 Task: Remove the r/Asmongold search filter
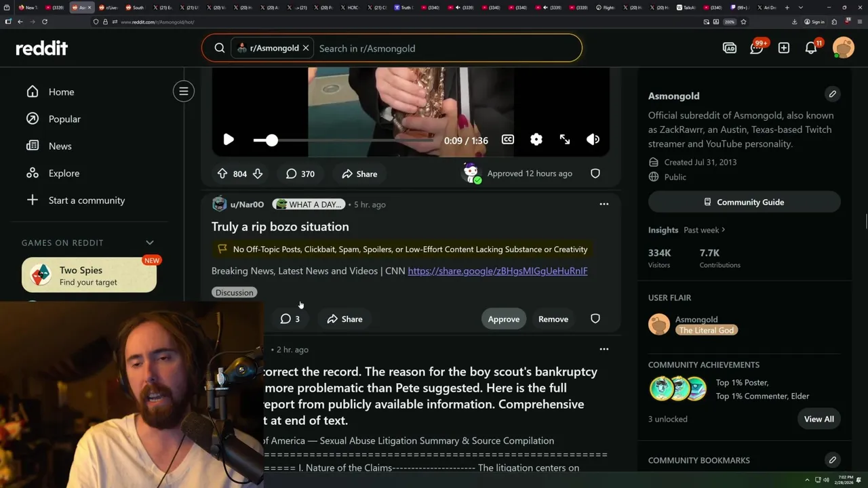click(306, 48)
